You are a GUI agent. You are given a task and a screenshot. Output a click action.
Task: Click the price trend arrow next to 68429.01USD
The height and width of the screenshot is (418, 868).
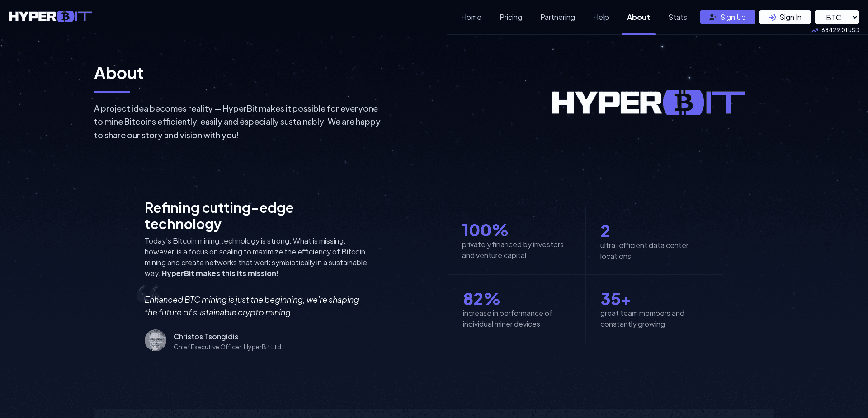click(x=815, y=30)
